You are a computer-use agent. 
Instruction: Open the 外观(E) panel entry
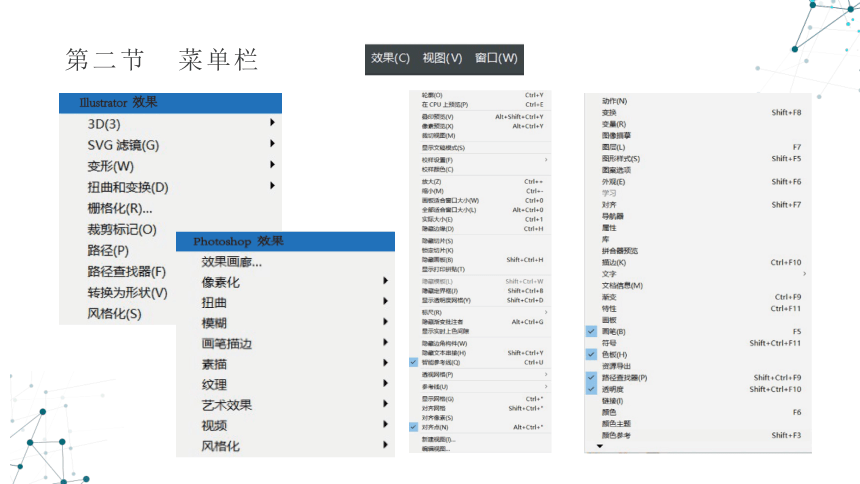[x=698, y=182]
